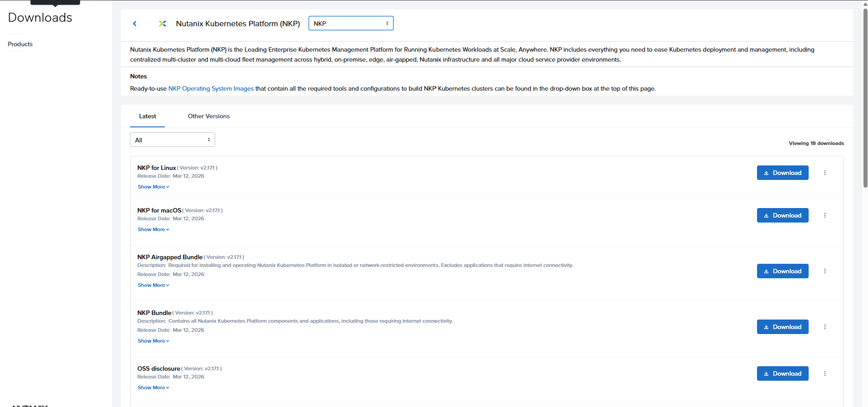Open kebab menu for OSS disclosure
The image size is (868, 407).
tap(825, 373)
